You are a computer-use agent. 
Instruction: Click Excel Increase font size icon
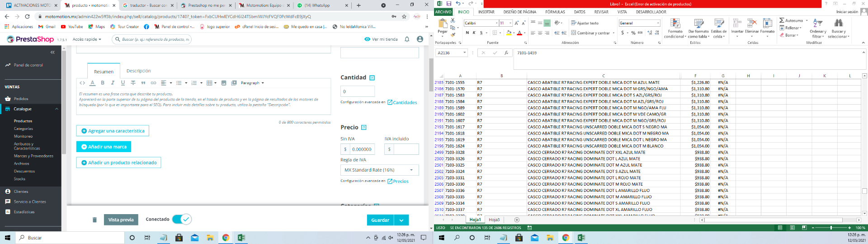coord(516,23)
